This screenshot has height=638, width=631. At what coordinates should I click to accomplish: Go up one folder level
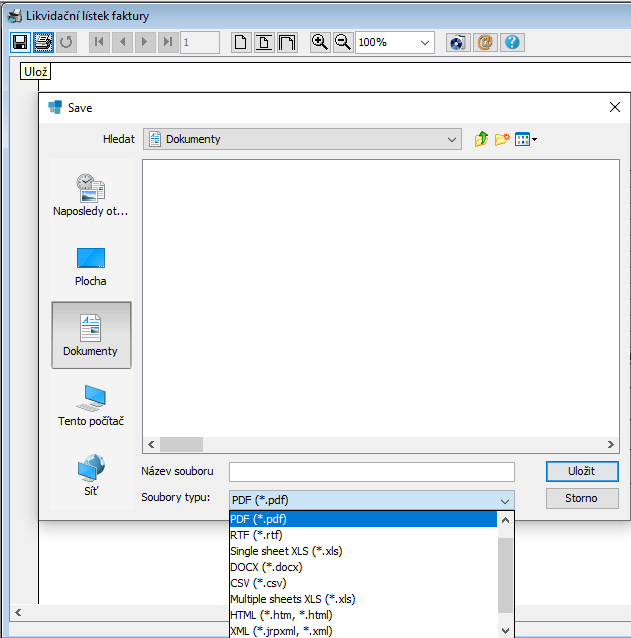(x=481, y=139)
